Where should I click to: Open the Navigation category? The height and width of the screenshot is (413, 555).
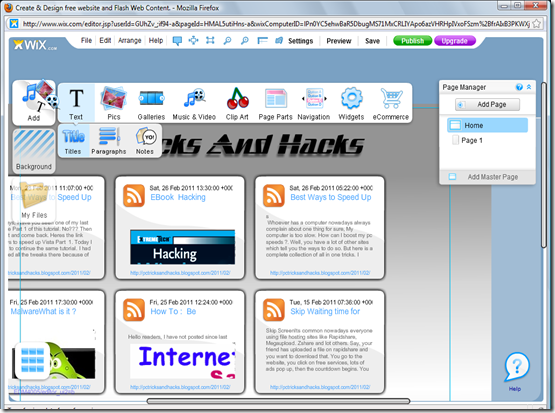314,103
